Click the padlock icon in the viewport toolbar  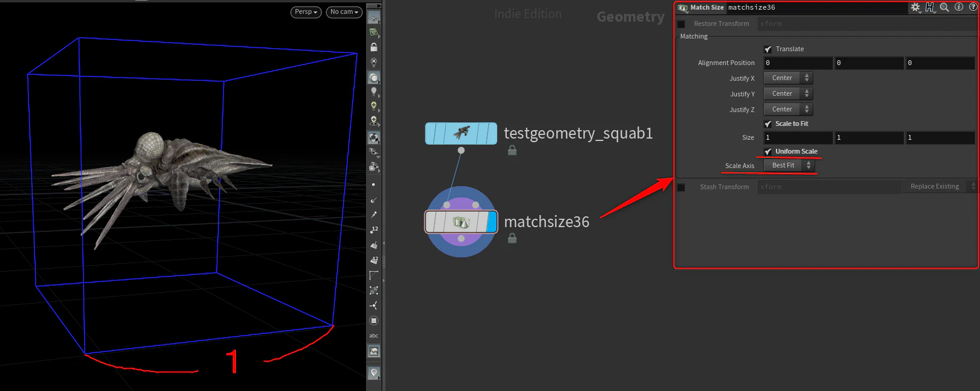coord(374,47)
